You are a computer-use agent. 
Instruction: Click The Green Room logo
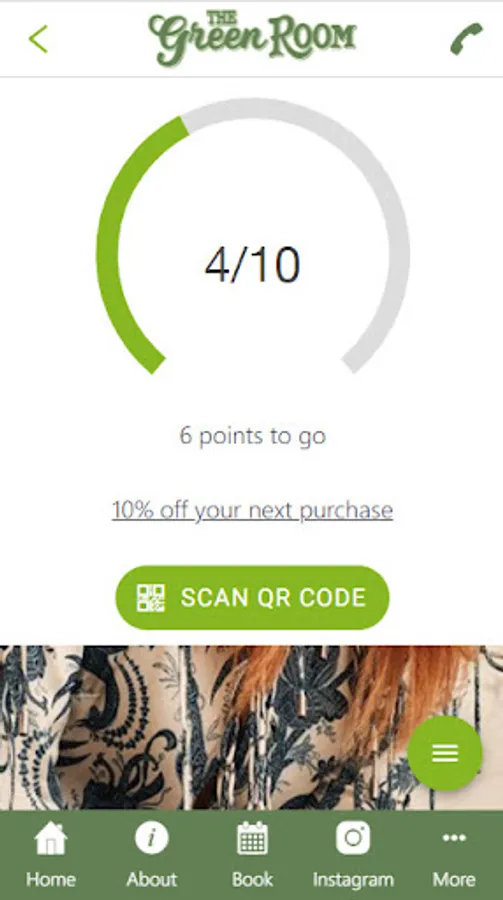253,38
